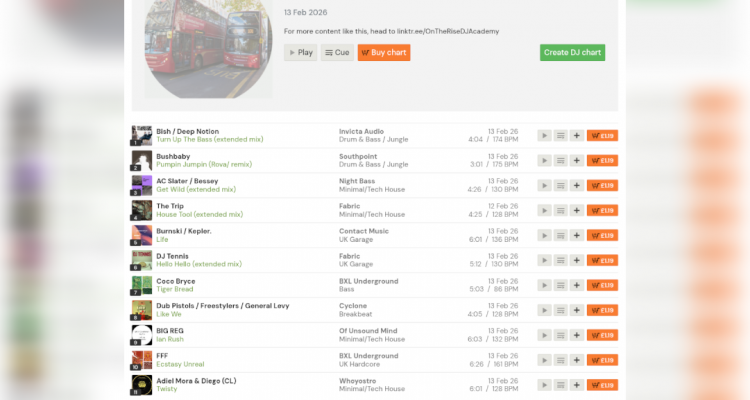Cue the Pumpin Jumpin track row
750x400 pixels.
click(560, 160)
